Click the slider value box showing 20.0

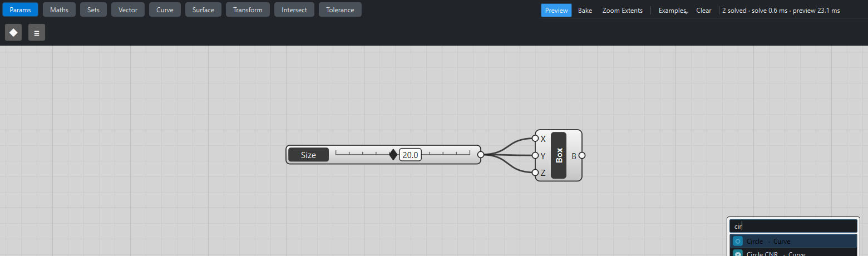click(410, 155)
